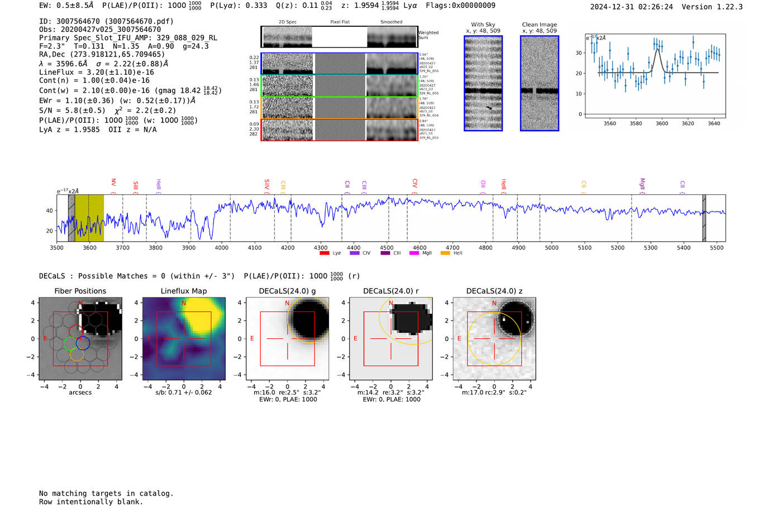Select the orange CII line marker

tap(584, 187)
